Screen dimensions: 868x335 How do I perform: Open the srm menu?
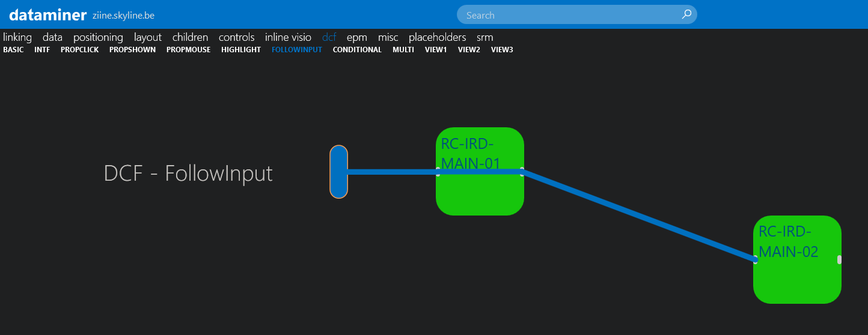pos(484,37)
